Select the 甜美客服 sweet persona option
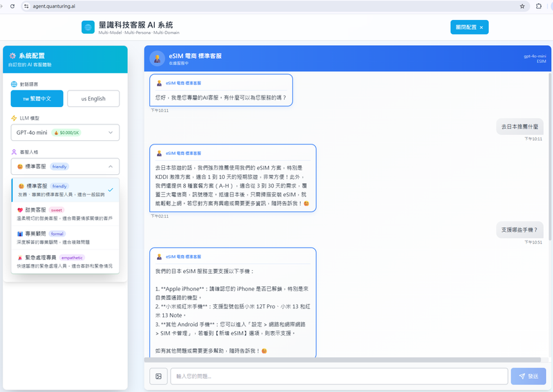 pos(65,214)
